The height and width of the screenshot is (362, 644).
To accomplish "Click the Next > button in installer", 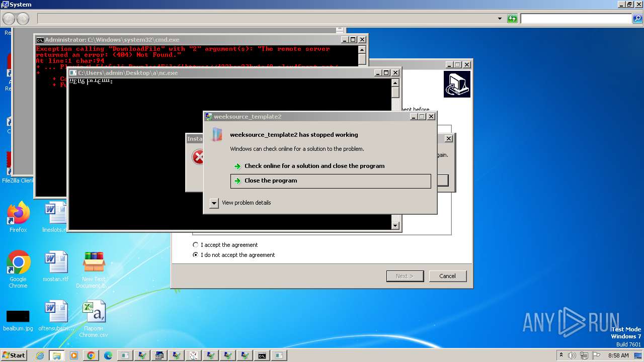I will pos(405,276).
